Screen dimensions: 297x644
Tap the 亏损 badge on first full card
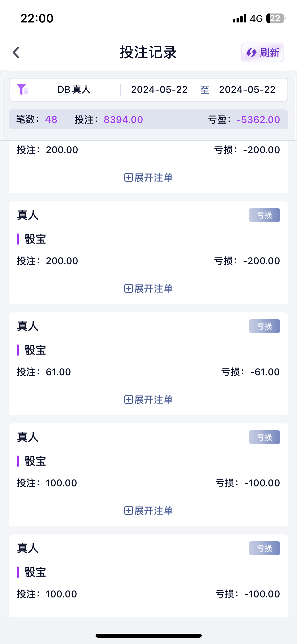click(x=264, y=215)
